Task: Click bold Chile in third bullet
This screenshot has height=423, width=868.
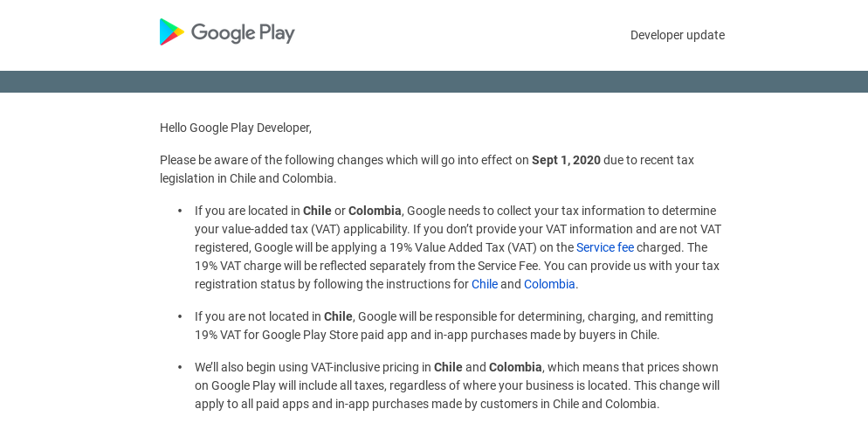Action: click(x=448, y=367)
